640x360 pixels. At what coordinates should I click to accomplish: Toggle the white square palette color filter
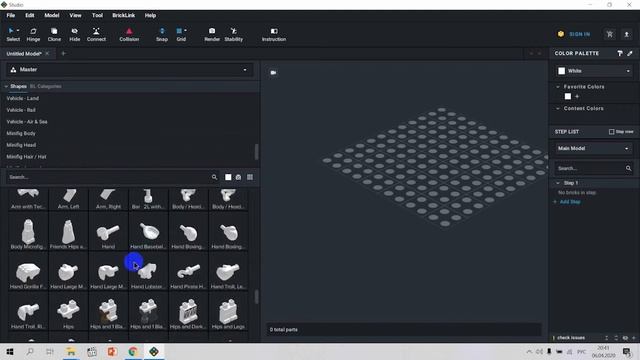228,177
